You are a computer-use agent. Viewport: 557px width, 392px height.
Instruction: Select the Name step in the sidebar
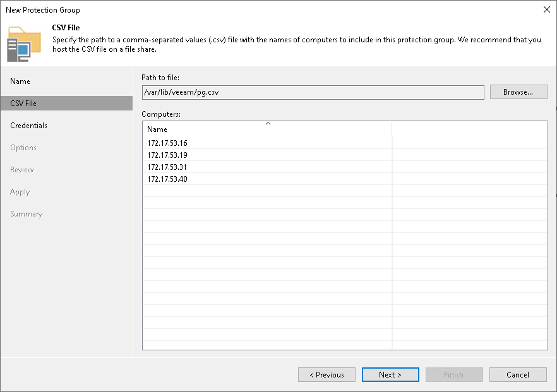coord(20,81)
